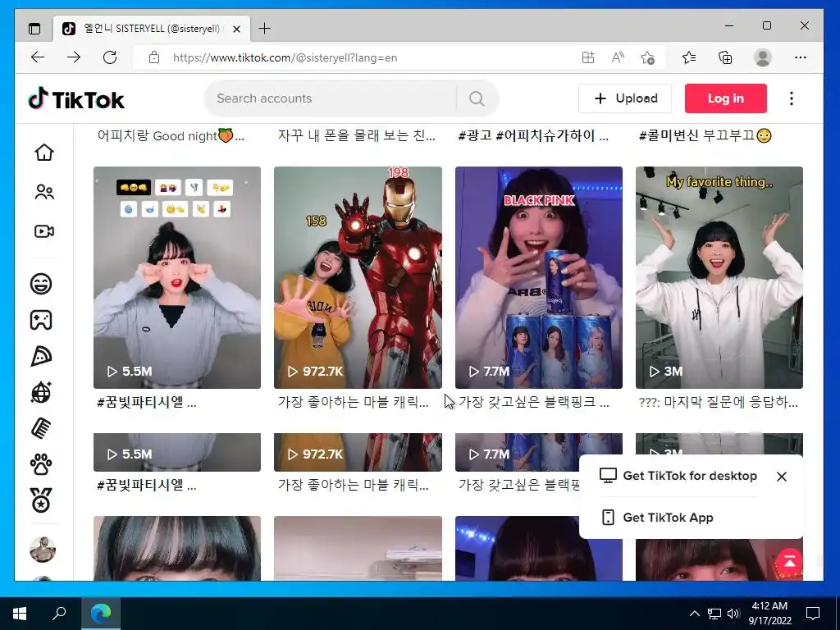Screen dimensions: 840x630
Task: Open the My favorite thing 3M video
Action: pos(719,277)
